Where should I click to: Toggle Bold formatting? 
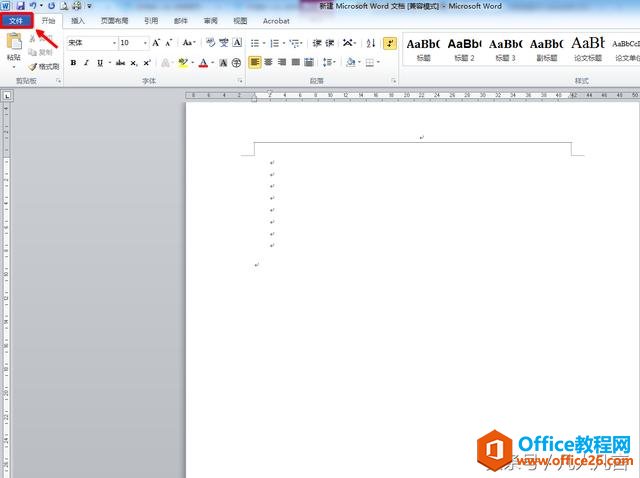click(73, 63)
